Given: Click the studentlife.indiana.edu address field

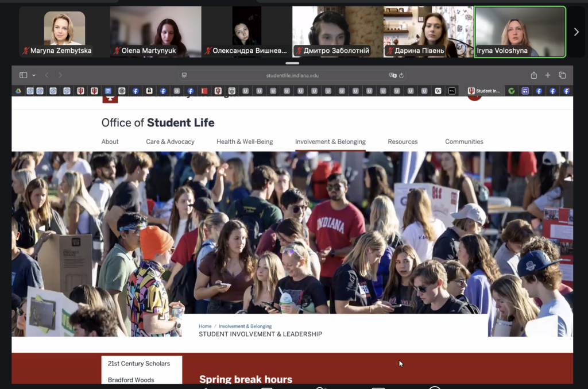Looking at the screenshot, I should [292, 75].
